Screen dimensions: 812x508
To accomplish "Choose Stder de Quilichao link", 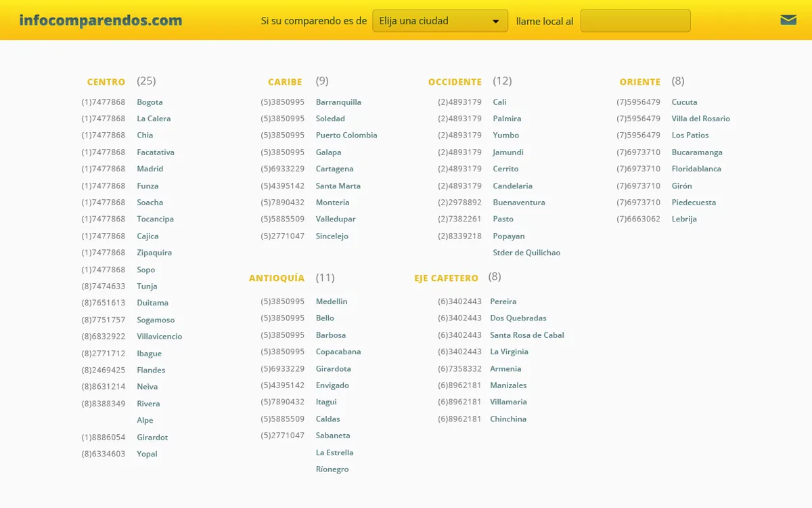I will [x=526, y=253].
